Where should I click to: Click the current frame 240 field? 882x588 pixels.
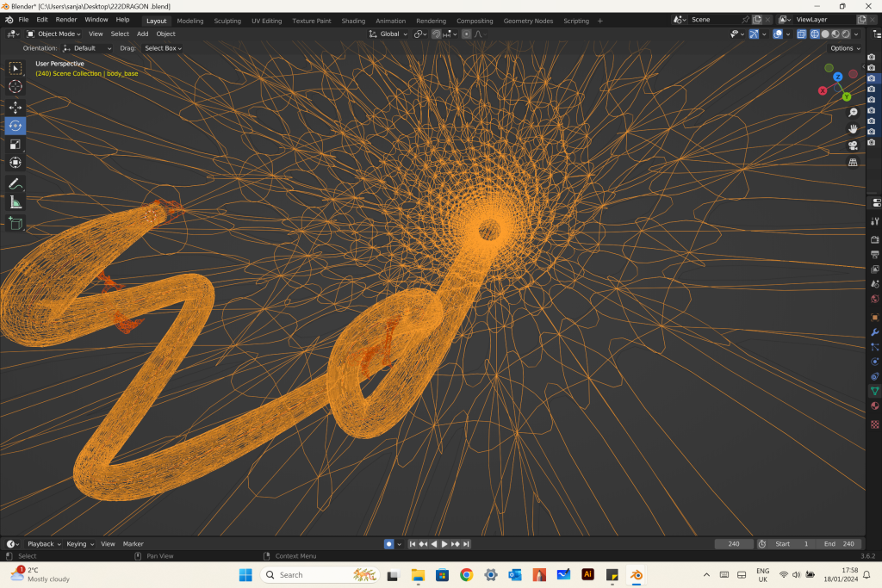734,544
